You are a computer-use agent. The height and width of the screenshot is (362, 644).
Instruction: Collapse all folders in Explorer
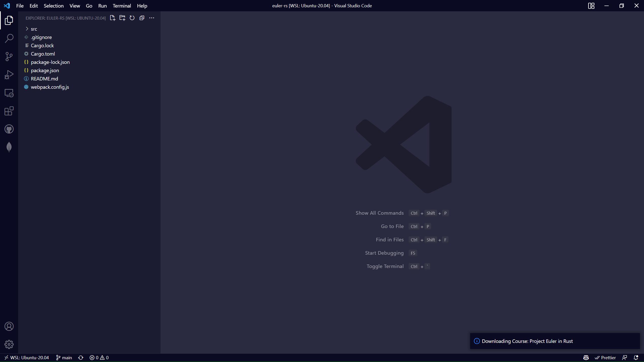[x=142, y=18]
